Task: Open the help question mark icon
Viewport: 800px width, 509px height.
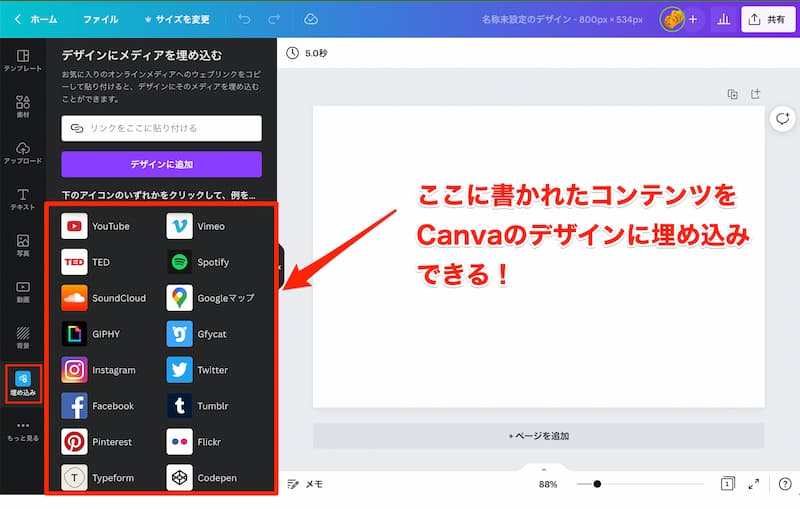Action: tap(785, 484)
